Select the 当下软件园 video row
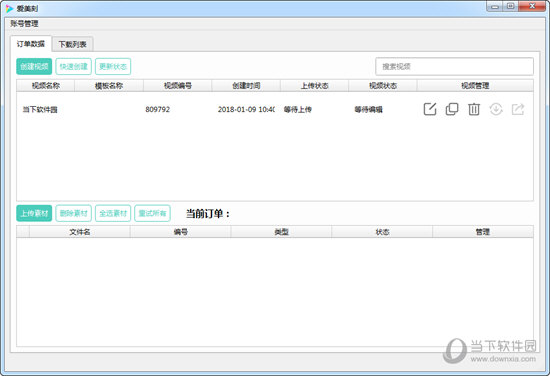Viewport: 550px width, 376px height. point(275,109)
